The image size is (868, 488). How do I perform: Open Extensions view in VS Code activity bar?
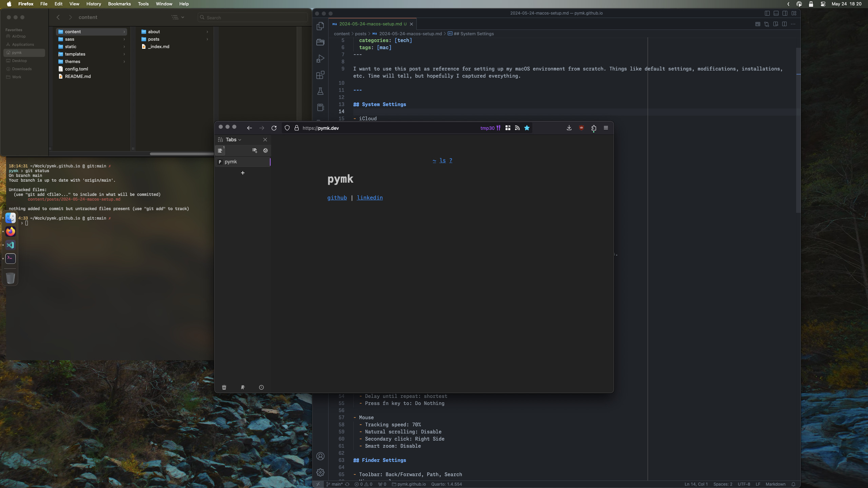point(320,75)
